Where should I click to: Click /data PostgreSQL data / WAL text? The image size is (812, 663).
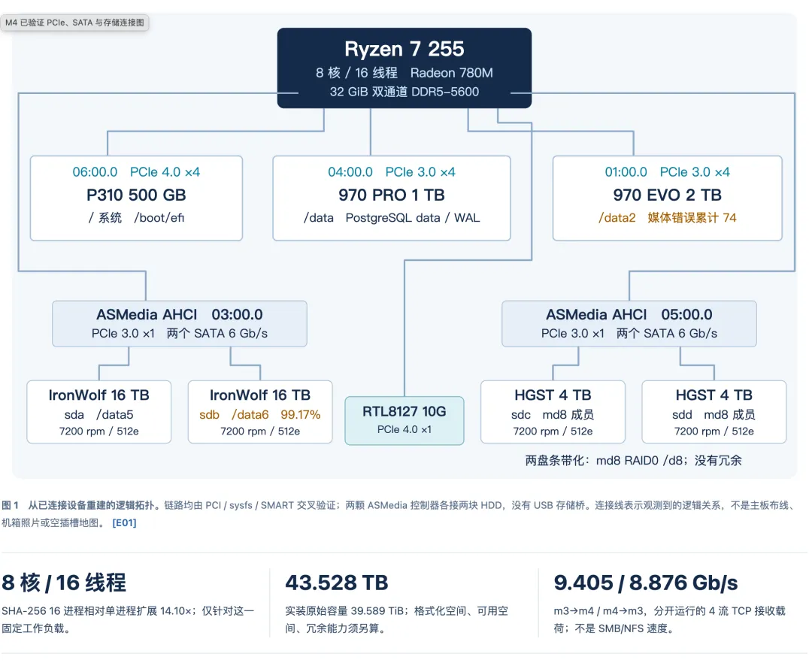[x=392, y=218]
